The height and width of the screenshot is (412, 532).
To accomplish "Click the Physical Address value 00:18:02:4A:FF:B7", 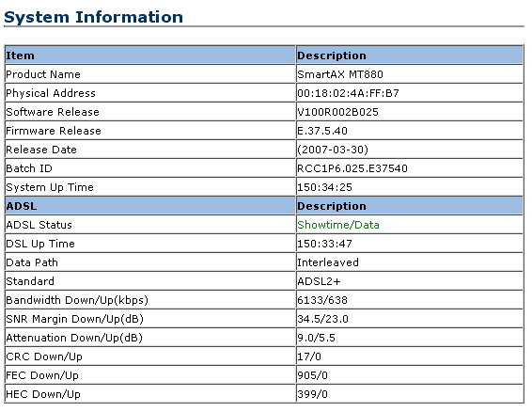I will point(348,93).
